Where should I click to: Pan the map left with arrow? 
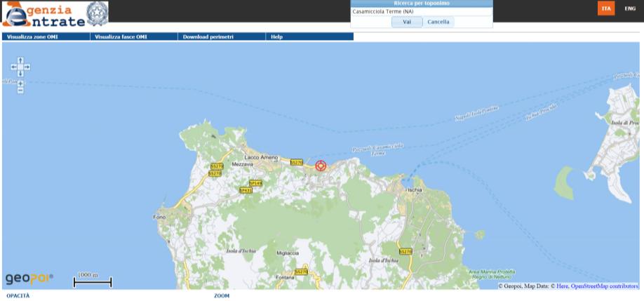13,67
